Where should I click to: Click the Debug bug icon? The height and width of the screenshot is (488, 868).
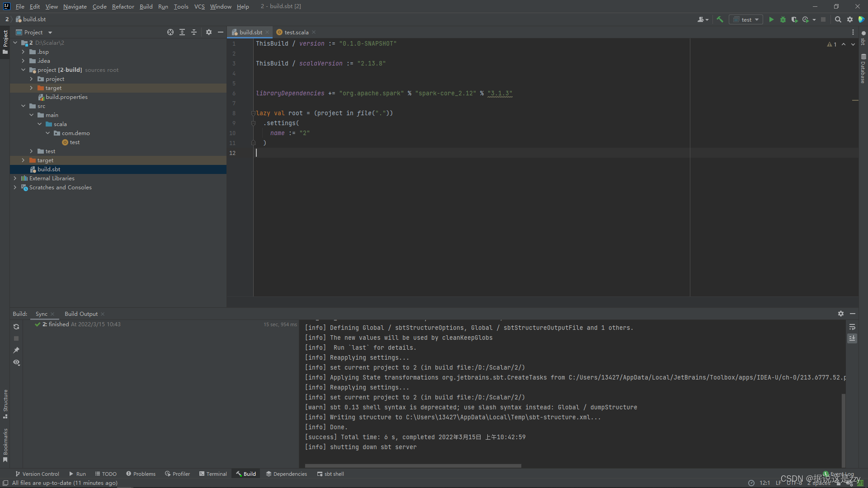[x=783, y=19]
